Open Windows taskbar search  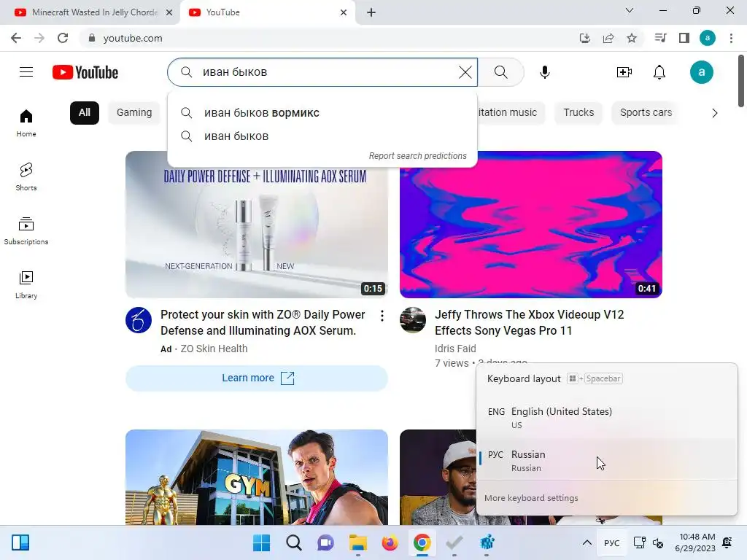pos(293,542)
